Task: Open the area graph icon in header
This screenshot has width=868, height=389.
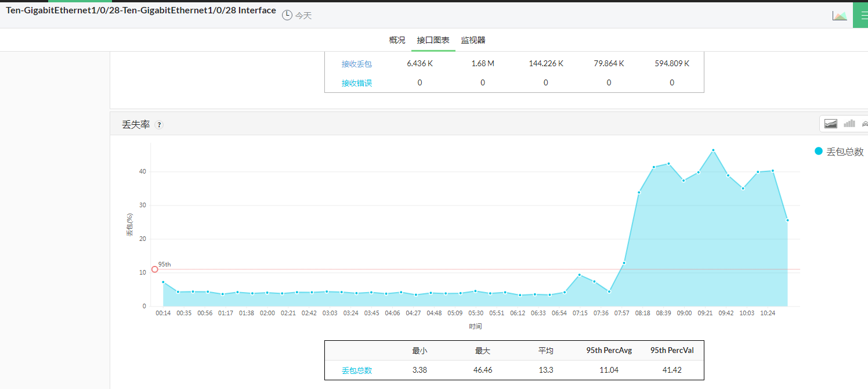Action: pyautogui.click(x=840, y=16)
